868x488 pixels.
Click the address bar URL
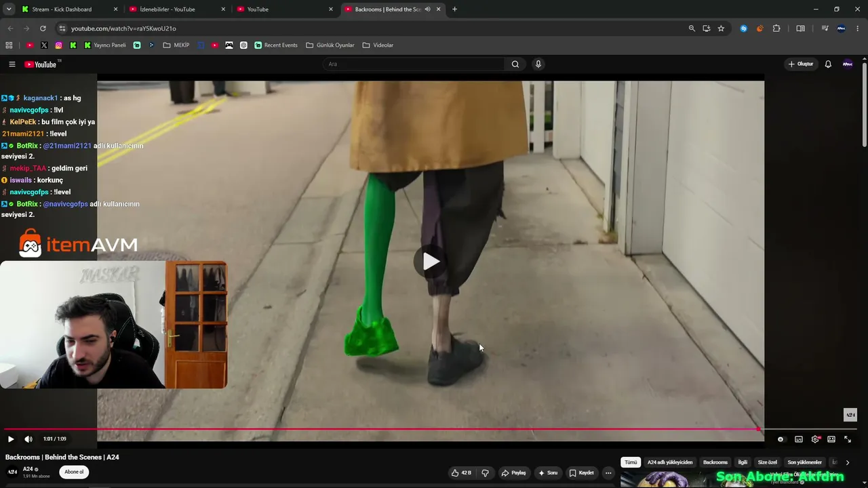point(123,28)
